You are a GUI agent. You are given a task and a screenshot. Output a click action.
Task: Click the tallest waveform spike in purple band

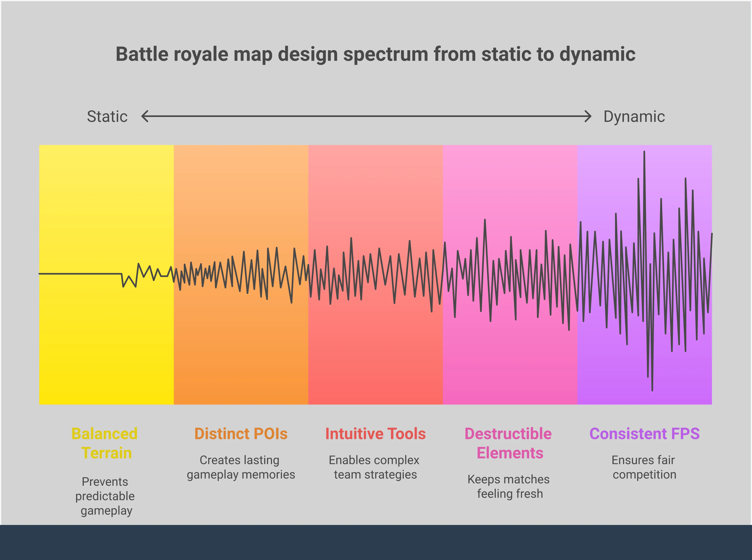(644, 159)
